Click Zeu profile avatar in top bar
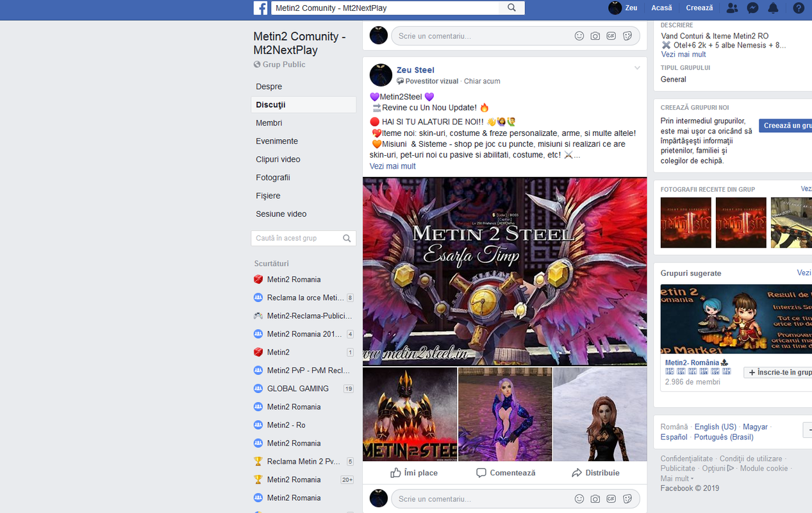812x513 pixels. 615,8
